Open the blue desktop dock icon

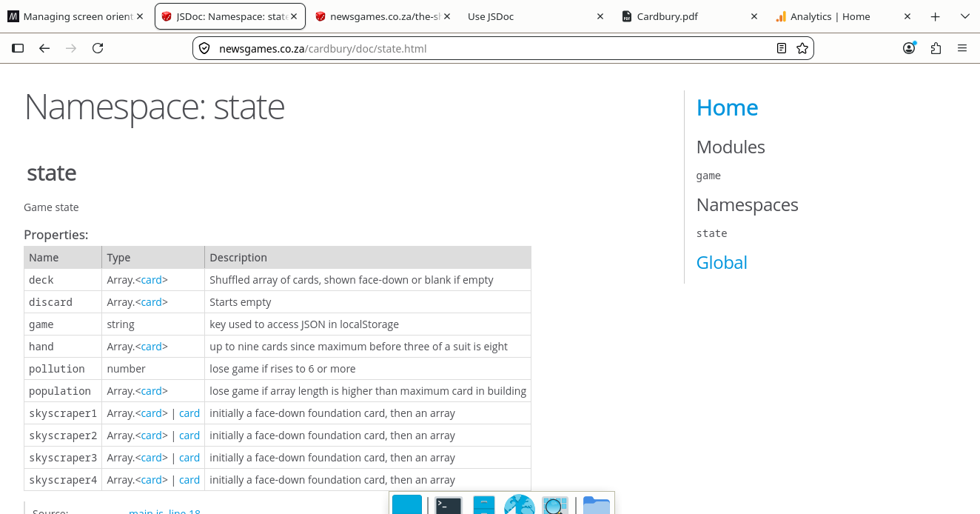(x=407, y=504)
